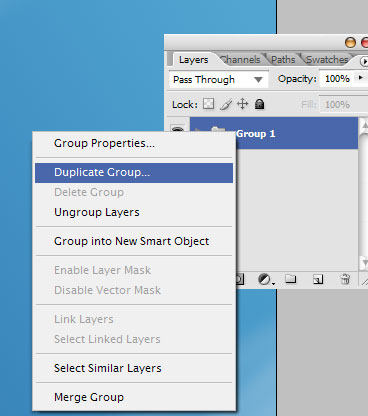Image resolution: width=368 pixels, height=416 pixels.
Task: Click Group into New Smart Object
Action: point(134,241)
